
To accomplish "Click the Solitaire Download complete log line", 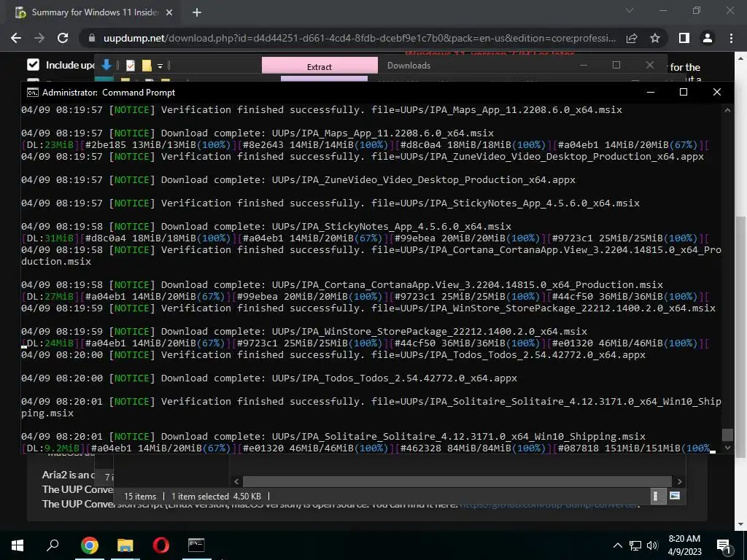I will tap(333, 436).
